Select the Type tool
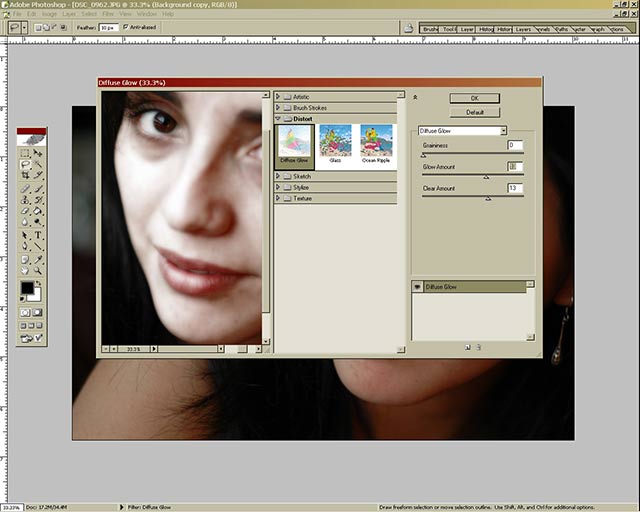The height and width of the screenshot is (512, 640). pyautogui.click(x=38, y=235)
